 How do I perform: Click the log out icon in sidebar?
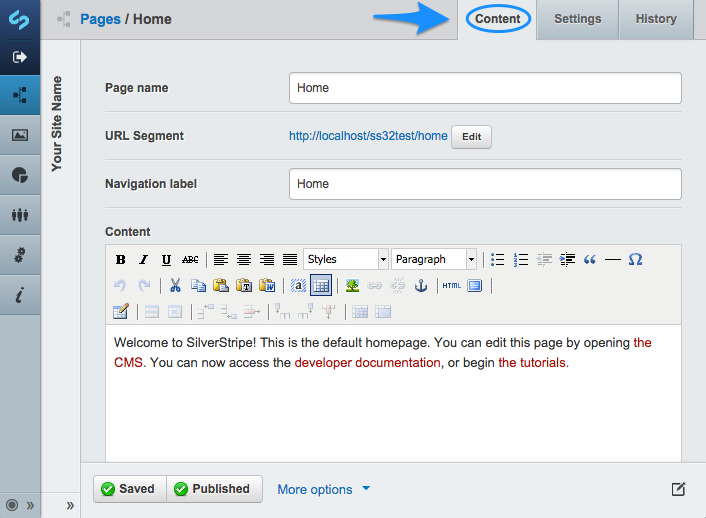(x=19, y=57)
